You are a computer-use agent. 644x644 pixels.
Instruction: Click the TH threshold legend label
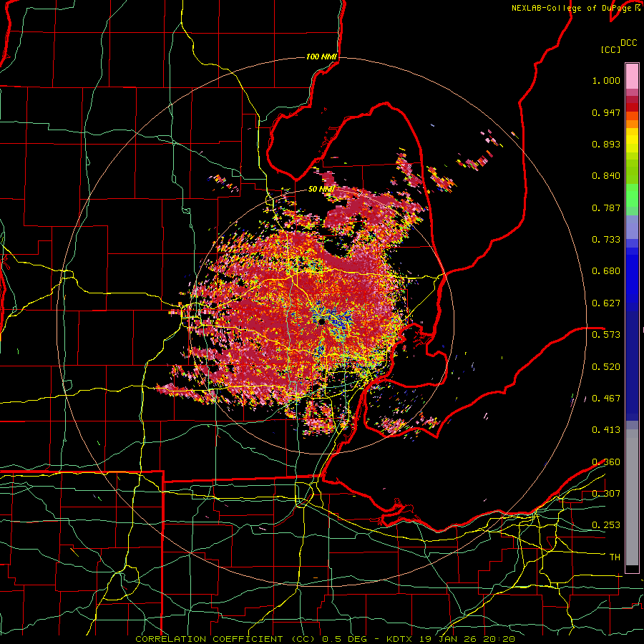click(615, 557)
